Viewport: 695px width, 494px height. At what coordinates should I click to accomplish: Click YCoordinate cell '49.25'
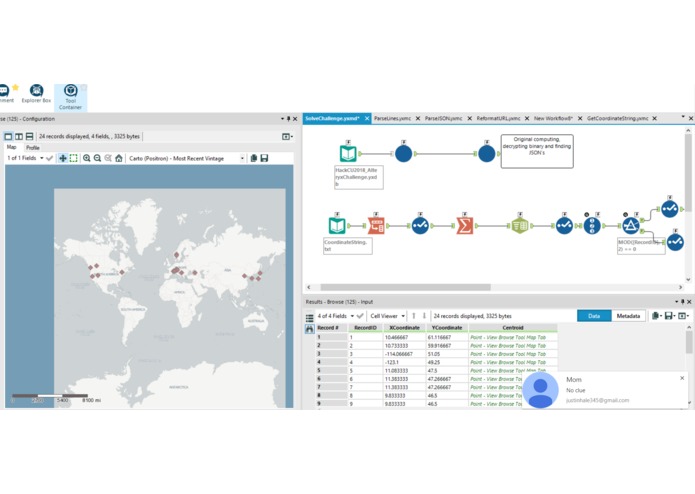click(x=447, y=362)
